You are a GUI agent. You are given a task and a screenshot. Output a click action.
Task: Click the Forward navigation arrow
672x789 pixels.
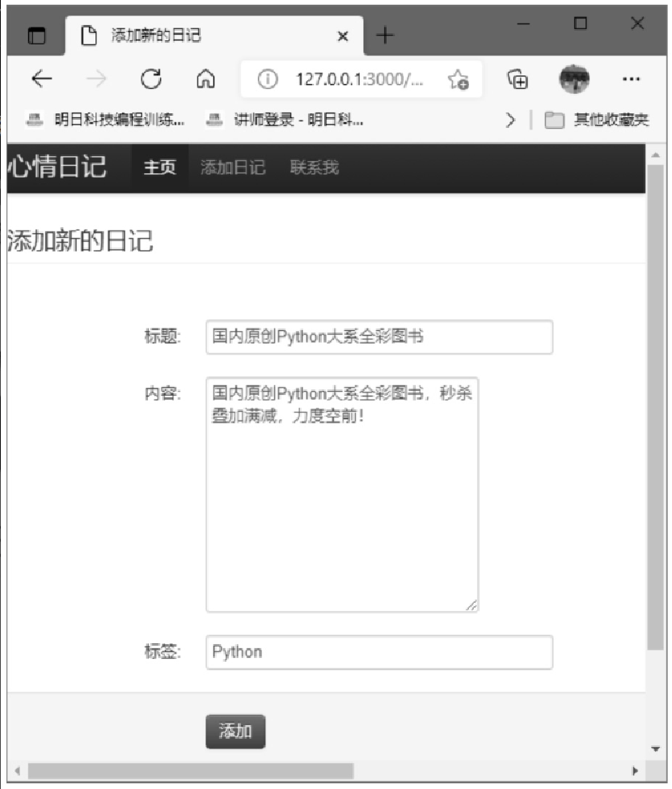pyautogui.click(x=96, y=79)
